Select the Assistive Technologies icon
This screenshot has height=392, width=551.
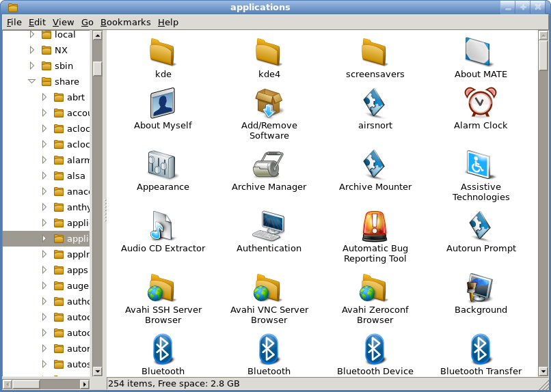point(479,165)
